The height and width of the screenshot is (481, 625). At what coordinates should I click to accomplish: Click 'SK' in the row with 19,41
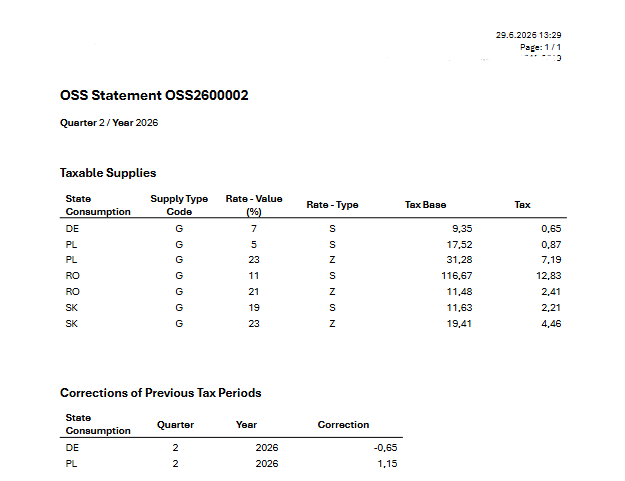[x=72, y=324]
